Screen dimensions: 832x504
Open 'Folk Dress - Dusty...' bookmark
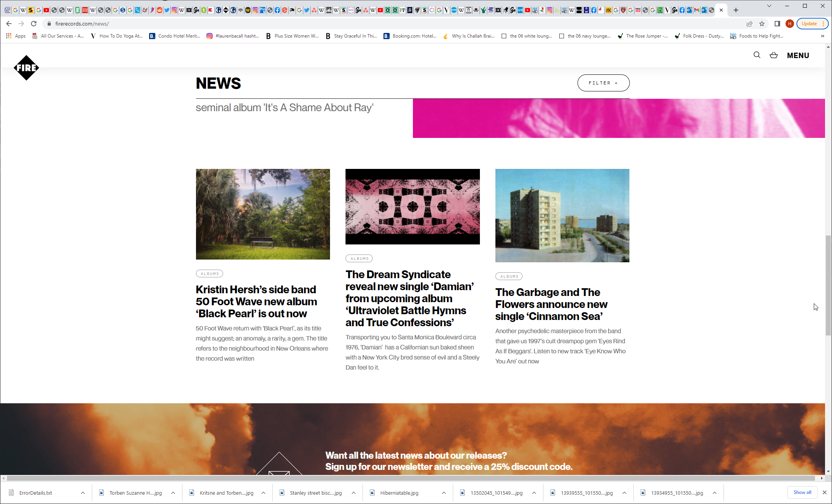pyautogui.click(x=699, y=36)
